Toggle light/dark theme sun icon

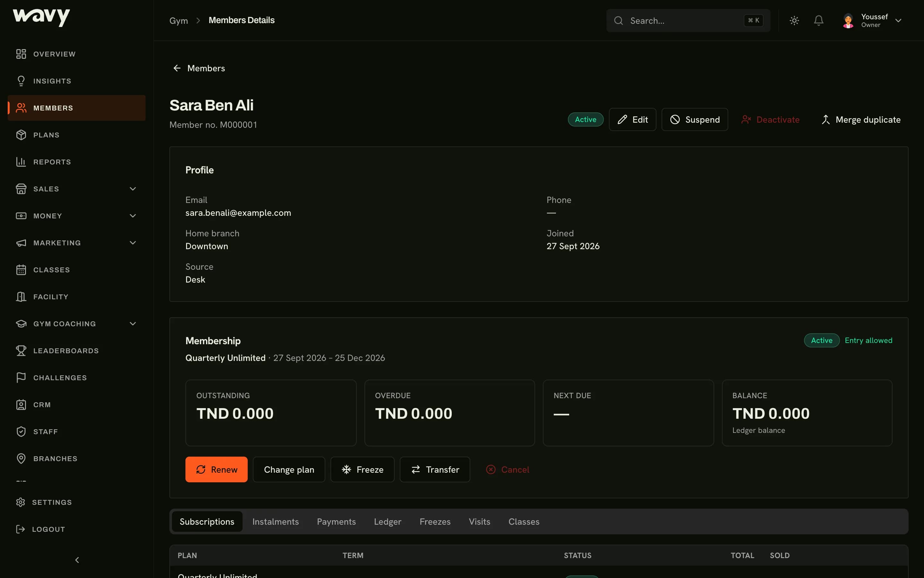pyautogui.click(x=794, y=20)
